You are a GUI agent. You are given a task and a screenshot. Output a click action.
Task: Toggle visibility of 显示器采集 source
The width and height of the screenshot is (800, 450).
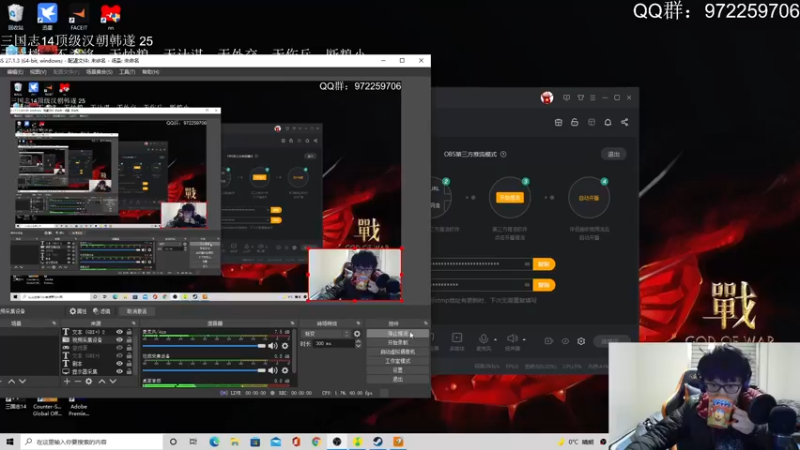(x=119, y=371)
